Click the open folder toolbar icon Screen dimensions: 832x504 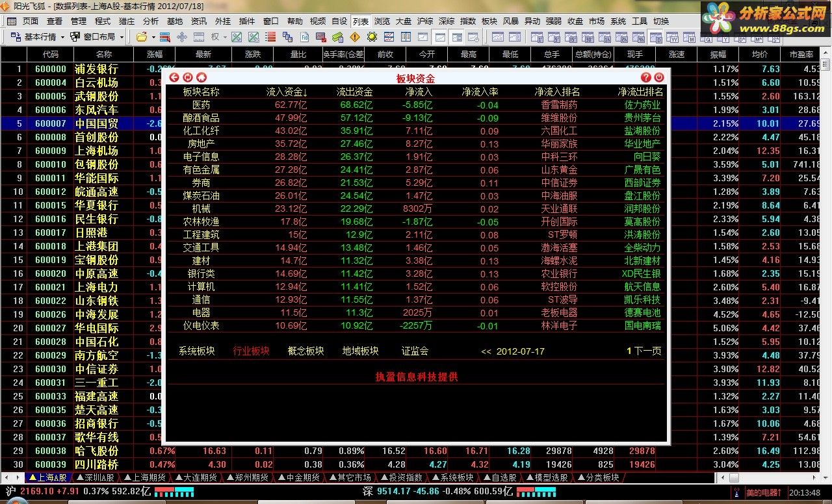[141, 37]
